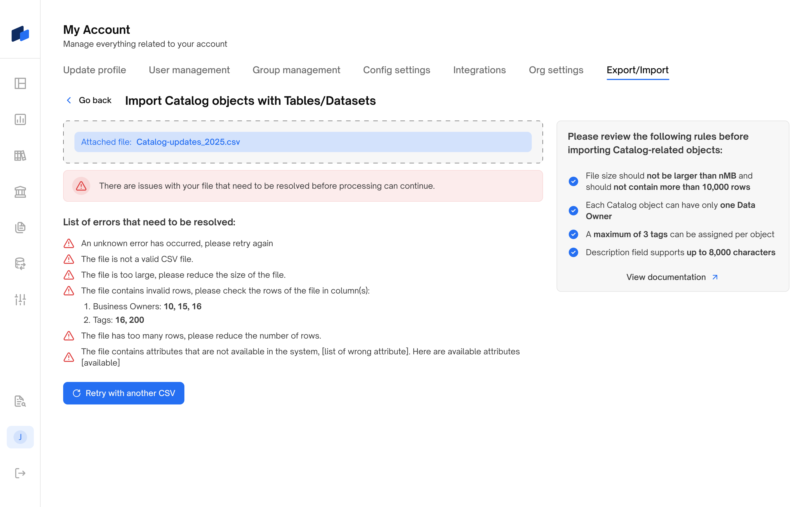
Task: Open the stacked documents sidebar icon
Action: (20, 227)
